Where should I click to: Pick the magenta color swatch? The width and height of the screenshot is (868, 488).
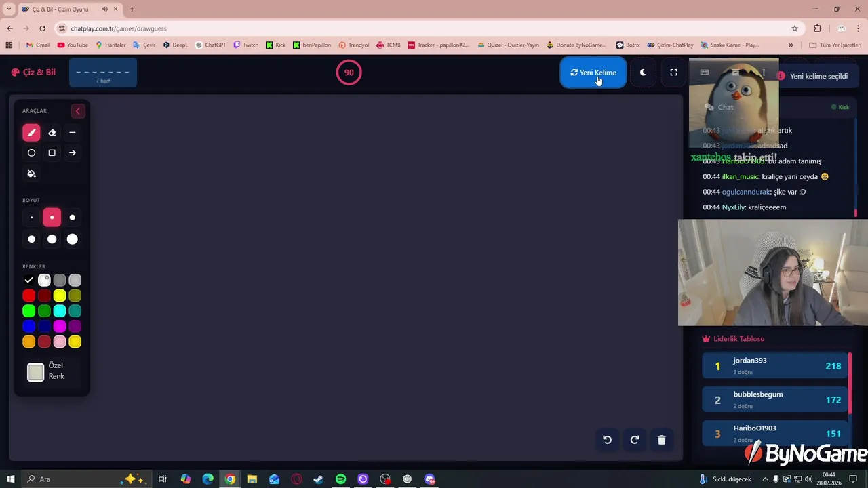click(x=60, y=327)
